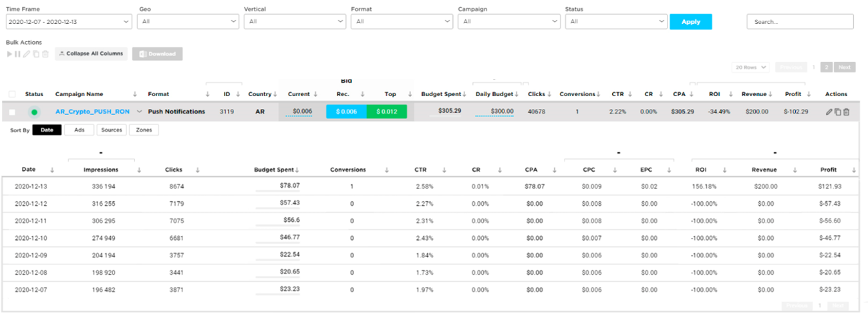Click Collapse All Columns
The width and height of the screenshot is (868, 316).
[x=91, y=53]
